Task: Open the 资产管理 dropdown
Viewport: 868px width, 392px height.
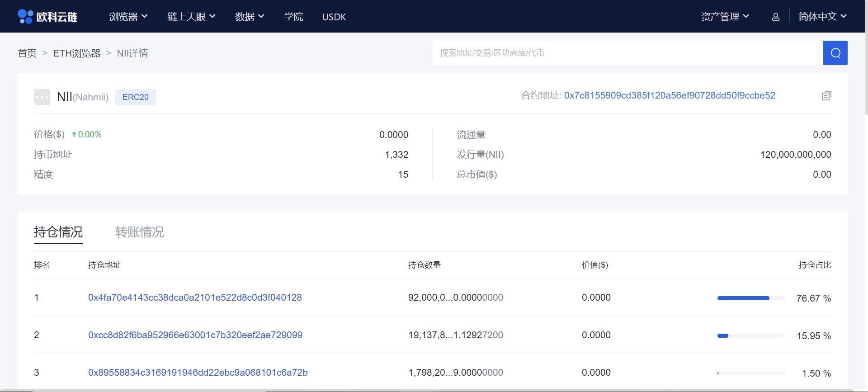Action: (x=725, y=17)
